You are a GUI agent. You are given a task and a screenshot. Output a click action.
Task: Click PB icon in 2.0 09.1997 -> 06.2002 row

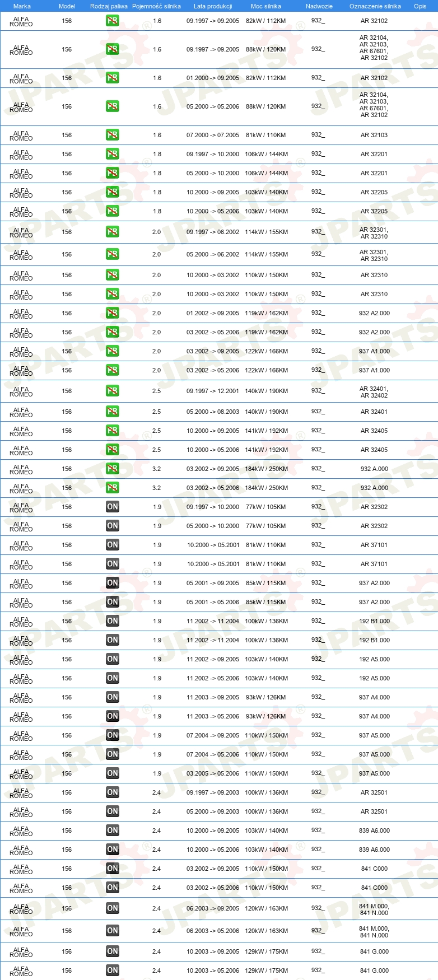tap(113, 232)
